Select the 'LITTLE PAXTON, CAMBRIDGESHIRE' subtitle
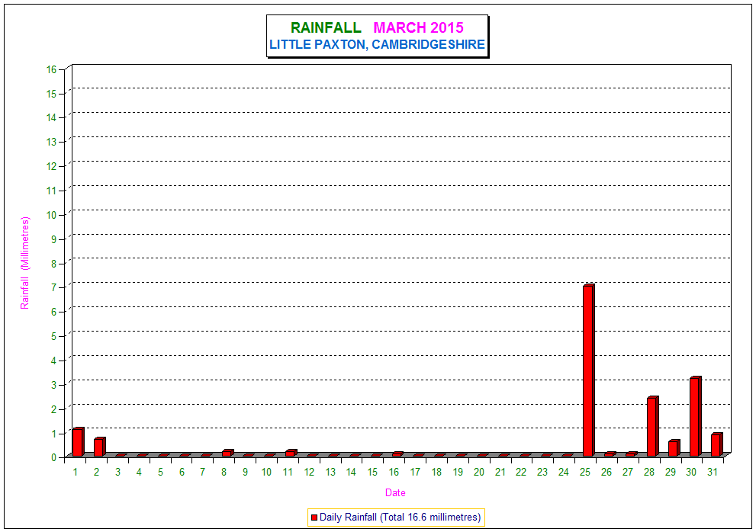 pos(377,44)
